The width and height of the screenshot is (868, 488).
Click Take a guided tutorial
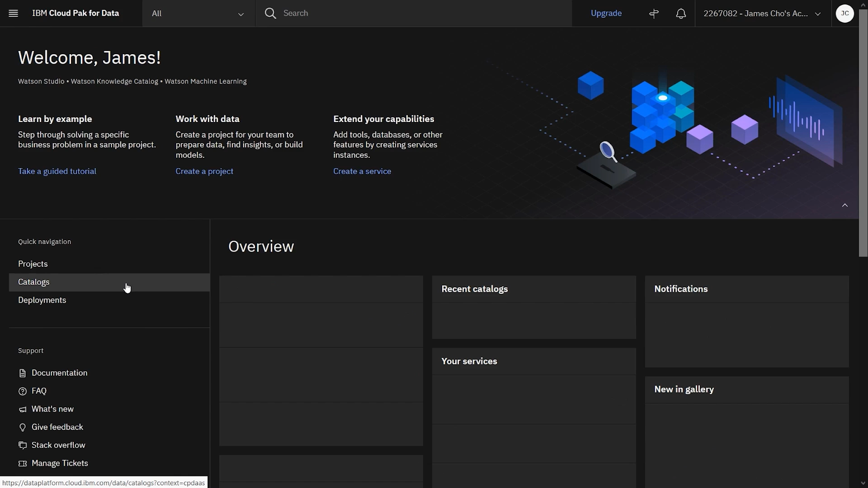tap(57, 171)
